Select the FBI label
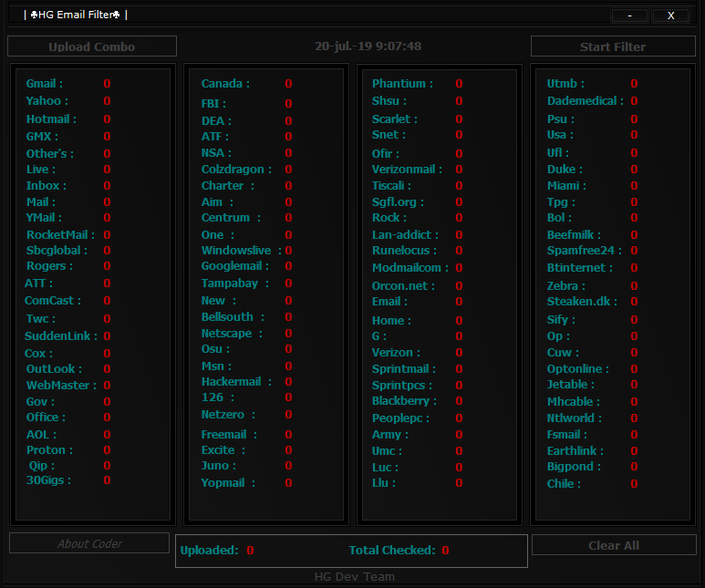705x588 pixels. 213,104
